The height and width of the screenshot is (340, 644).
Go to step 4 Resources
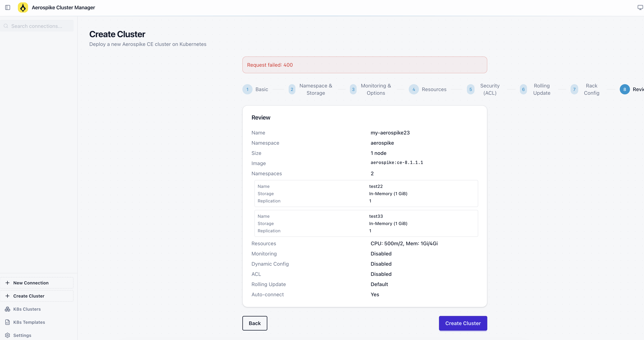pos(414,89)
